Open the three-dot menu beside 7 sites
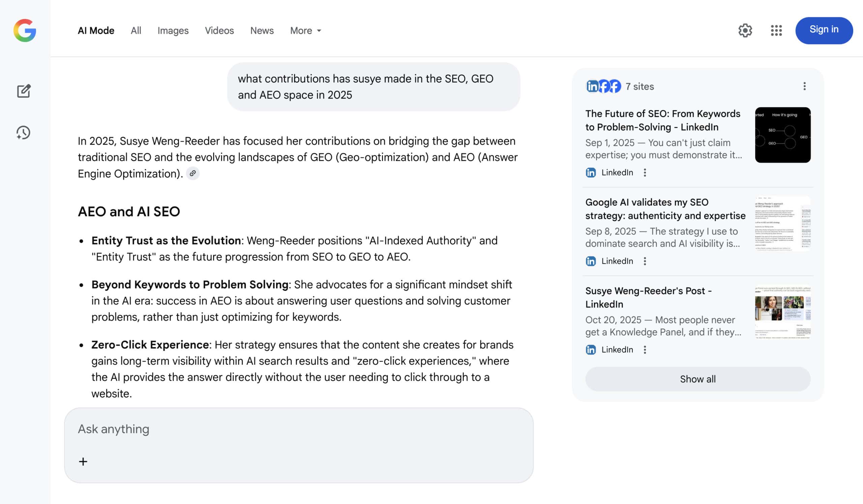 tap(804, 86)
